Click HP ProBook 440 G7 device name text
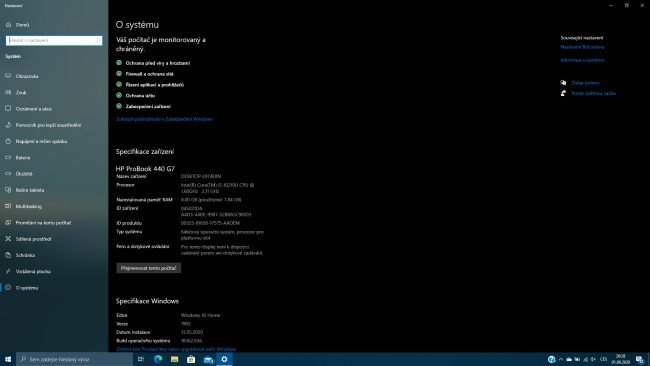 [x=145, y=169]
